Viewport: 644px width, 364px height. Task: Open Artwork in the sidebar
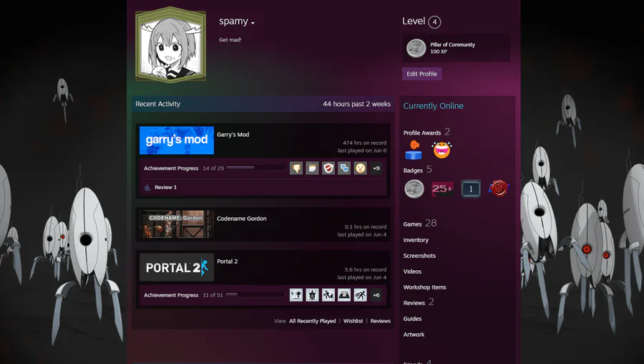414,335
